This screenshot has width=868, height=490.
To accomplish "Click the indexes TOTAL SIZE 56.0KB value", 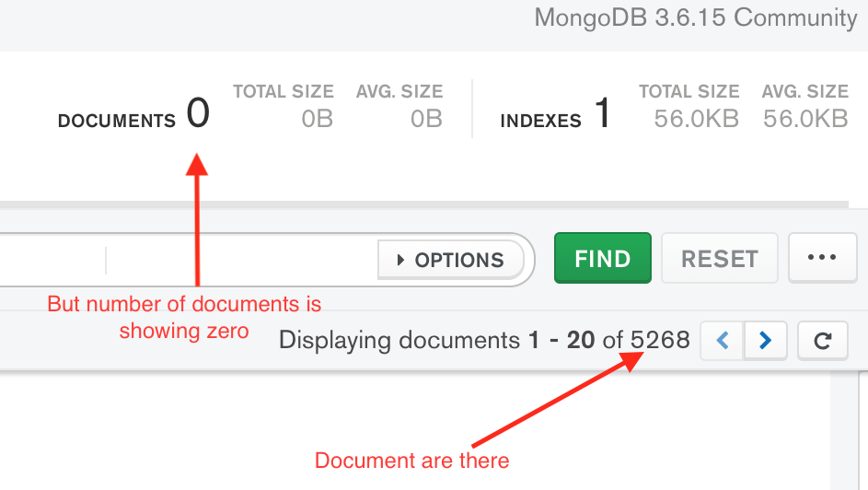I will 696,119.
